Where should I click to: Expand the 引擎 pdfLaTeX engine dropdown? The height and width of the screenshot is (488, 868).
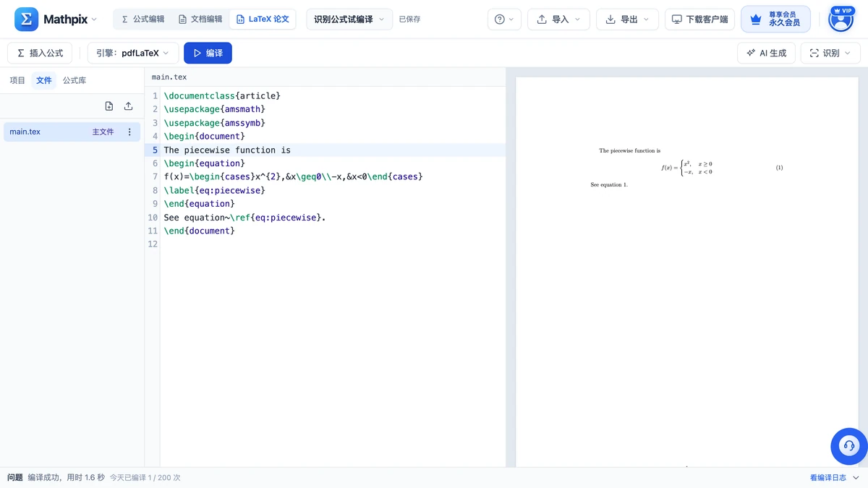click(x=132, y=53)
